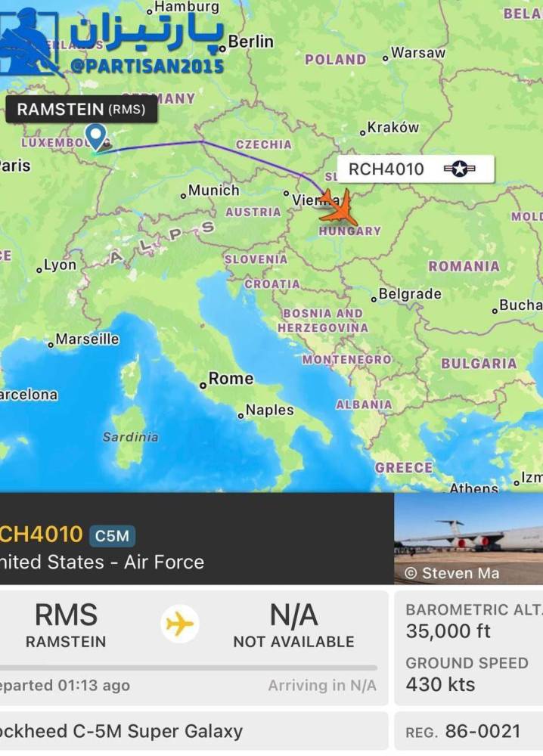
Task: Click the orange C-5M aircraft icon on map
Action: tap(339, 209)
